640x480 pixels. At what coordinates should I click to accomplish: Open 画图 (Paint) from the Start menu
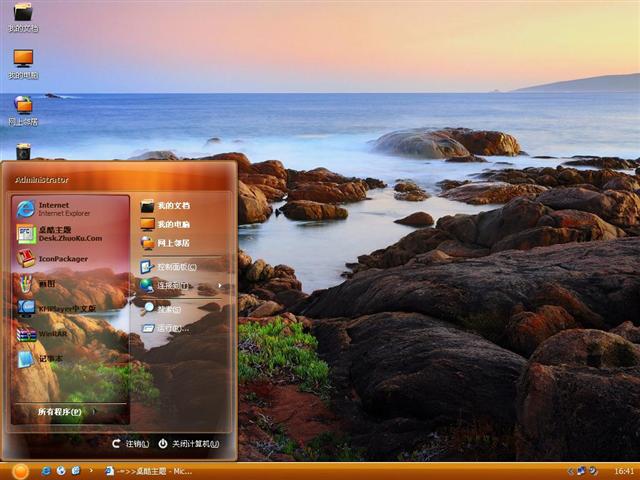pyautogui.click(x=47, y=284)
